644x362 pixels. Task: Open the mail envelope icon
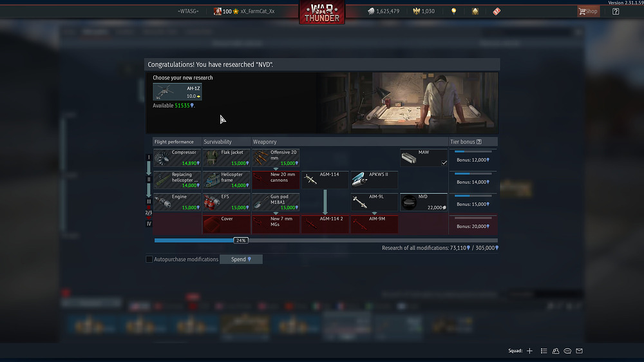click(579, 351)
